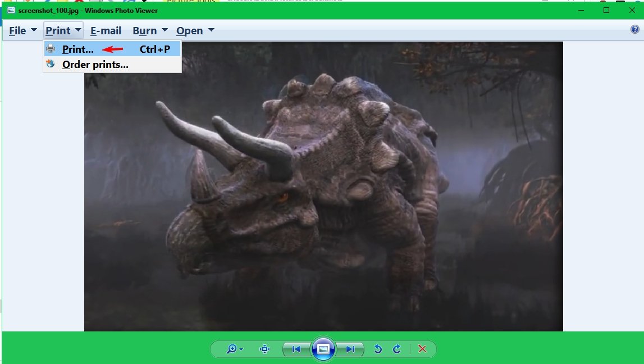Go to the previous picture
644x364 pixels.
point(296,349)
